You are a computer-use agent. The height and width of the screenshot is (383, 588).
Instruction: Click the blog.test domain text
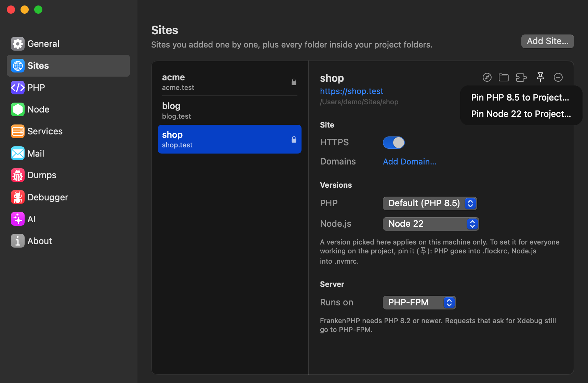pyautogui.click(x=176, y=116)
